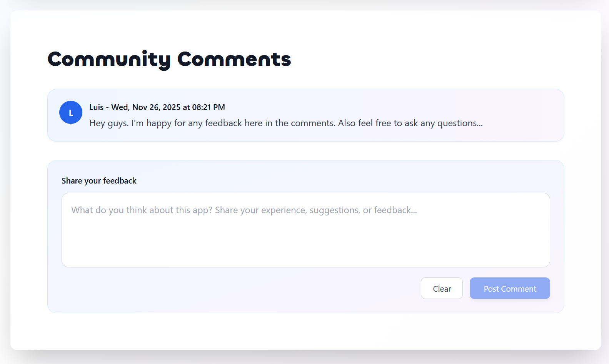The image size is (609, 364).
Task: Click Luis's blue avatar icon
Action: coord(71,112)
